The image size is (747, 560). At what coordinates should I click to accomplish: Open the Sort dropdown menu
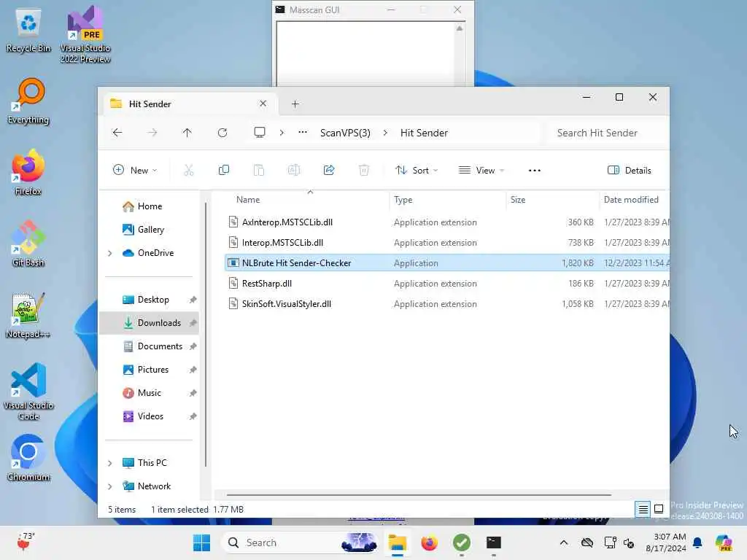tap(416, 170)
